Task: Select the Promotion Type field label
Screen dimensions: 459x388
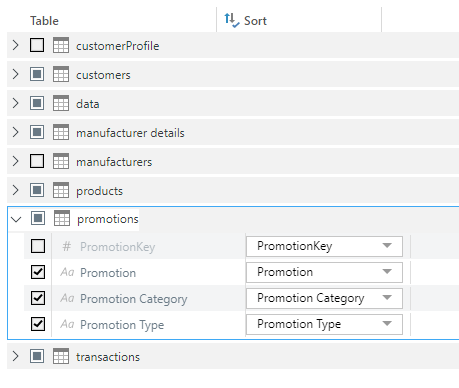Action: tap(122, 325)
